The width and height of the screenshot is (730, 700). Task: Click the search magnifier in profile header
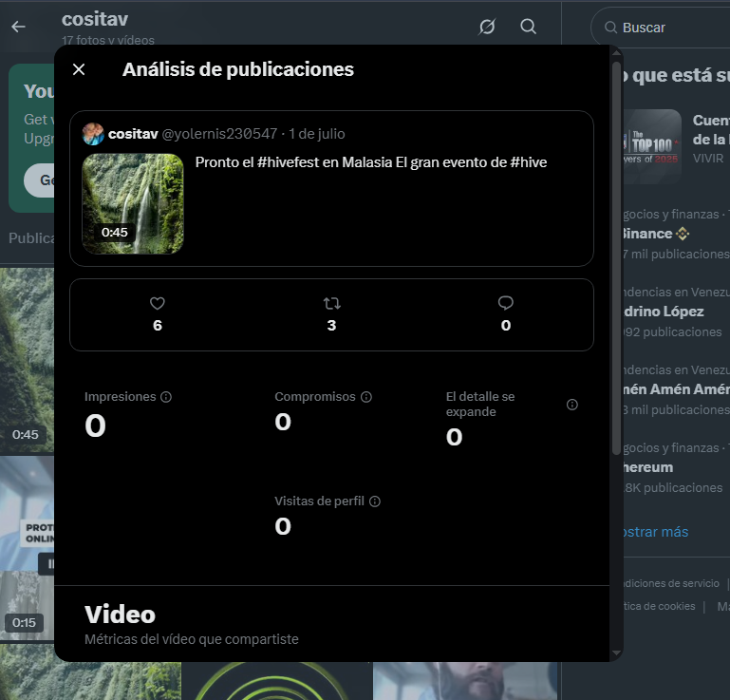click(528, 27)
